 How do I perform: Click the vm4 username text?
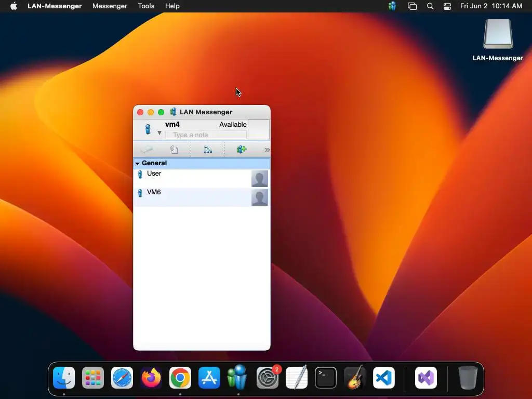click(x=172, y=124)
